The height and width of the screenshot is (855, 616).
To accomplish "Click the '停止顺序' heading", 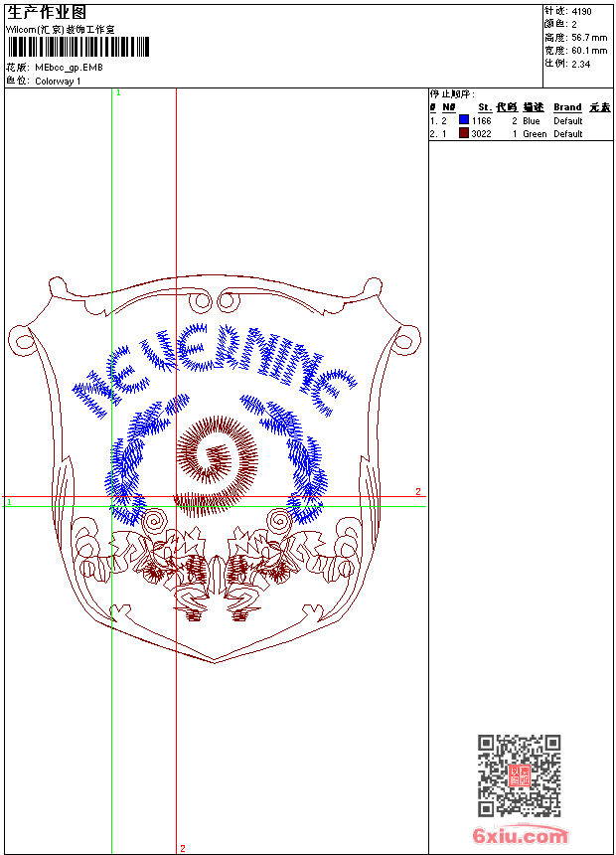I will 452,93.
